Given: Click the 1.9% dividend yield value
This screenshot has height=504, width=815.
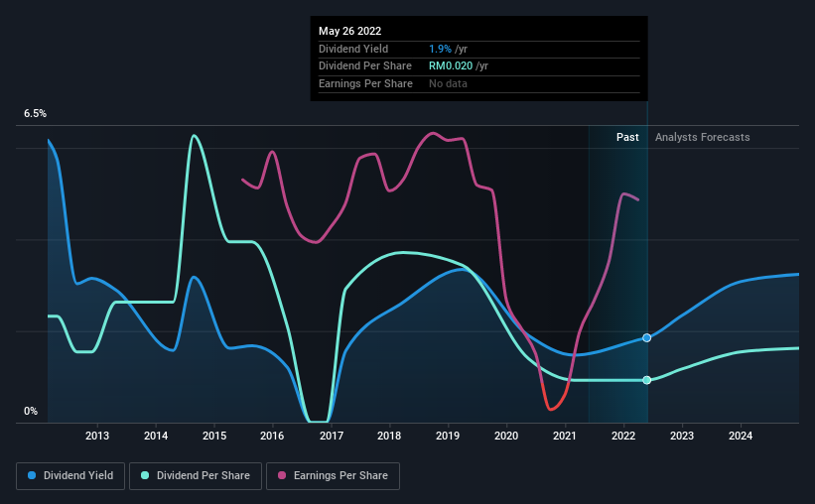Looking at the screenshot, I should pyautogui.click(x=440, y=49).
